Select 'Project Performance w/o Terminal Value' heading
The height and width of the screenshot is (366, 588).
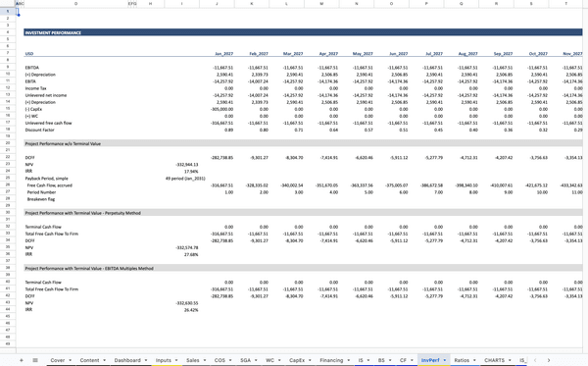63,144
